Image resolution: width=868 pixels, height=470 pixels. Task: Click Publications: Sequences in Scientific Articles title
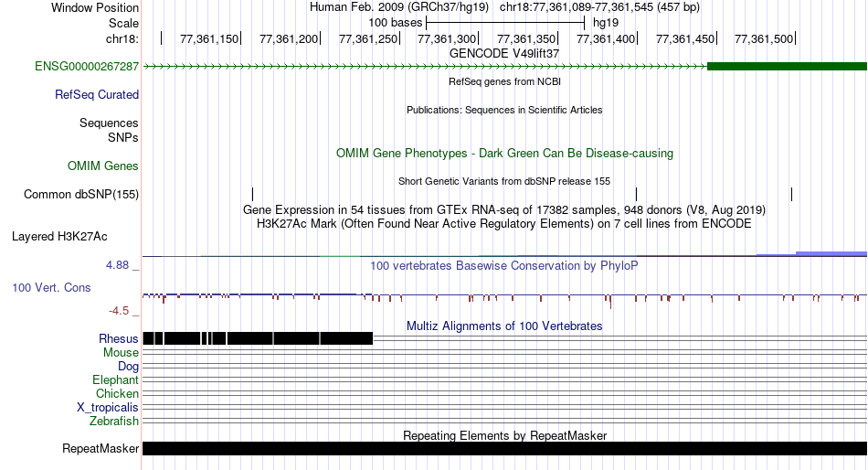click(504, 110)
